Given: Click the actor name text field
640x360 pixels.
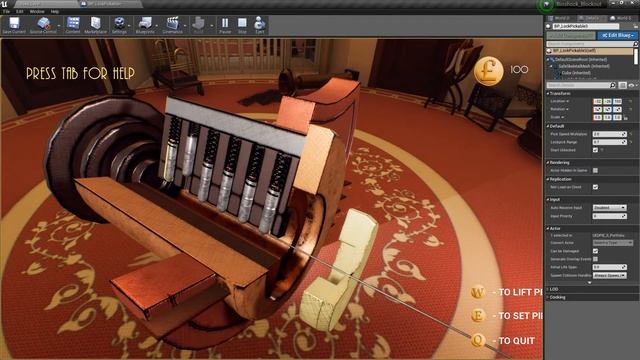Looking at the screenshot, I should click(586, 26).
